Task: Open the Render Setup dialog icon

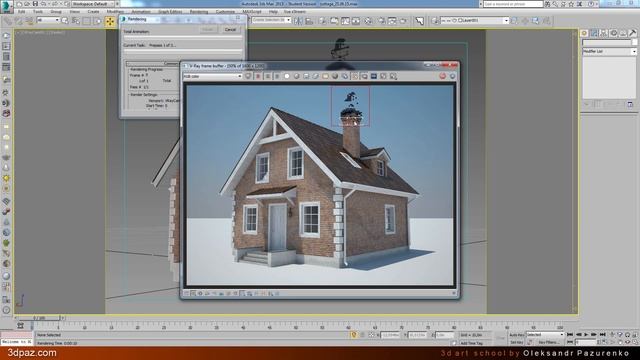Action: [382, 20]
